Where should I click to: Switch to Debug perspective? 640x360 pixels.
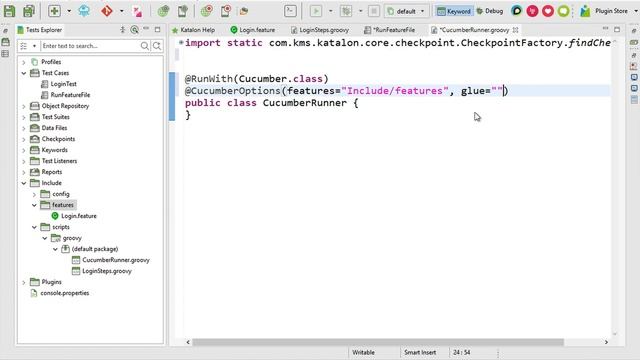click(x=490, y=11)
